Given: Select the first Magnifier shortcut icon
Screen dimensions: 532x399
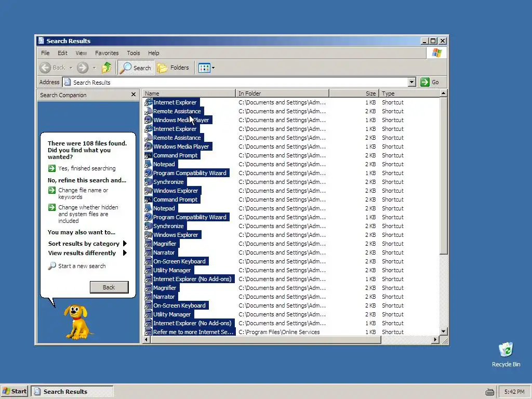Looking at the screenshot, I should (x=148, y=243).
